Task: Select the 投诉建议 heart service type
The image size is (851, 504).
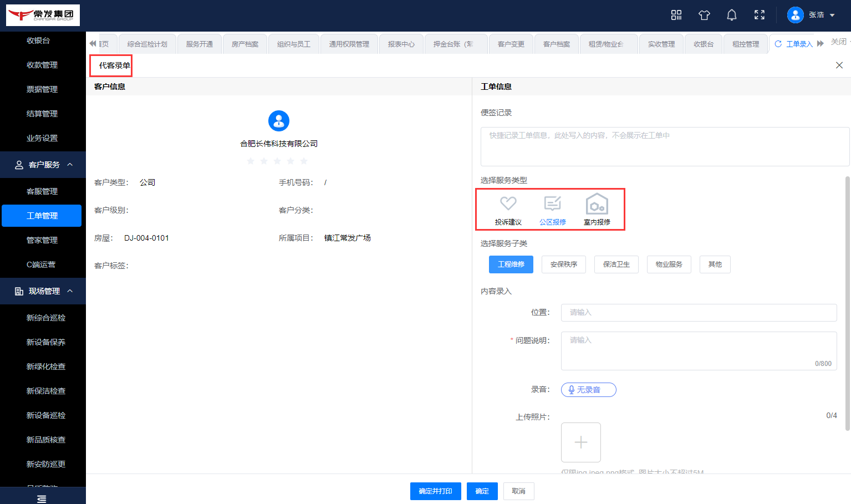Action: point(508,210)
